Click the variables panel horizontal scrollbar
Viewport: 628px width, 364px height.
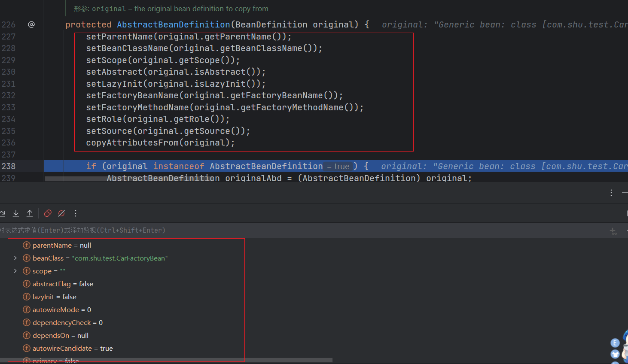(x=166, y=360)
